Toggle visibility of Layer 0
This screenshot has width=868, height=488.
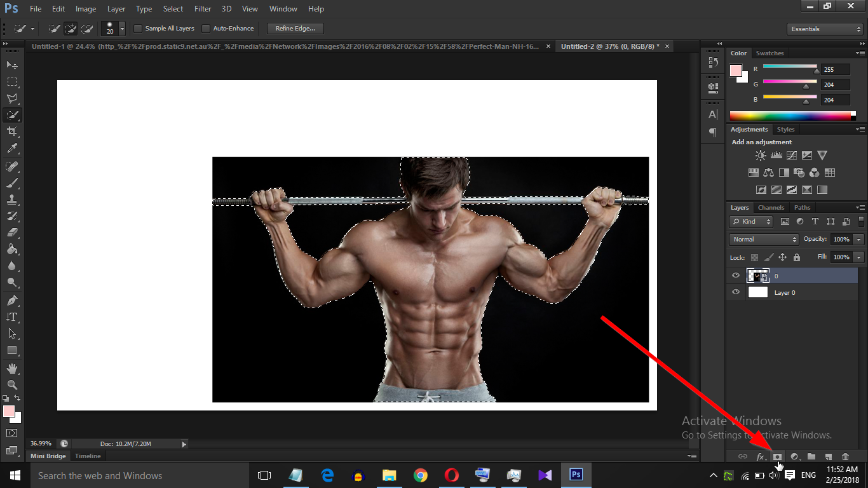(x=735, y=292)
